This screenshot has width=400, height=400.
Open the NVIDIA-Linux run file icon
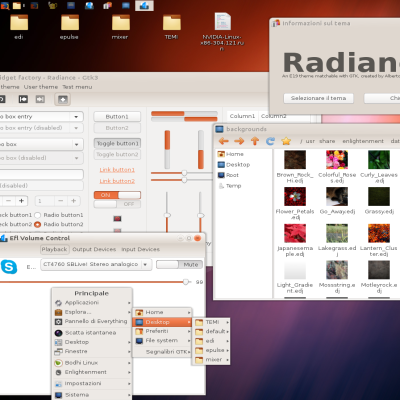tap(222, 22)
